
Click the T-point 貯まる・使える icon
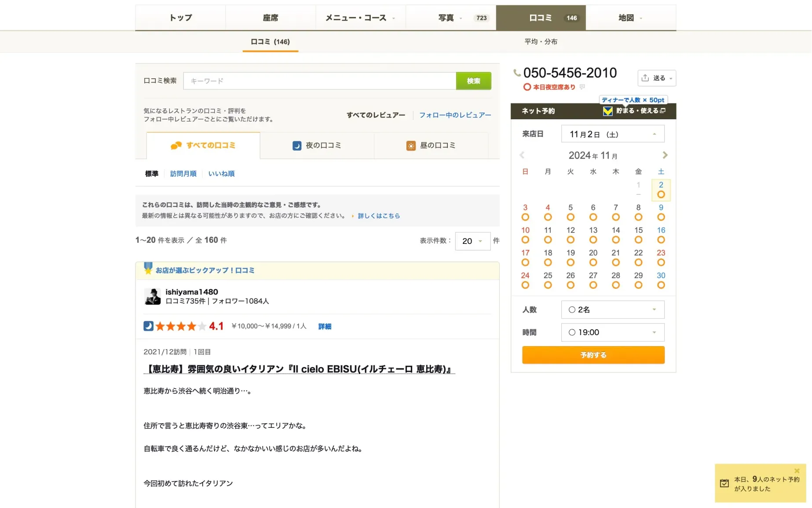click(x=607, y=111)
